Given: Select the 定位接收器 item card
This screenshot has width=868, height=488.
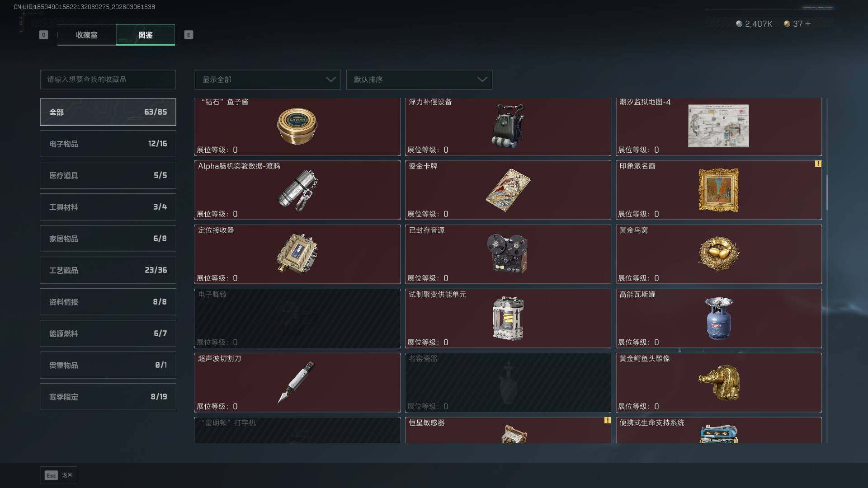Looking at the screenshot, I should point(297,254).
